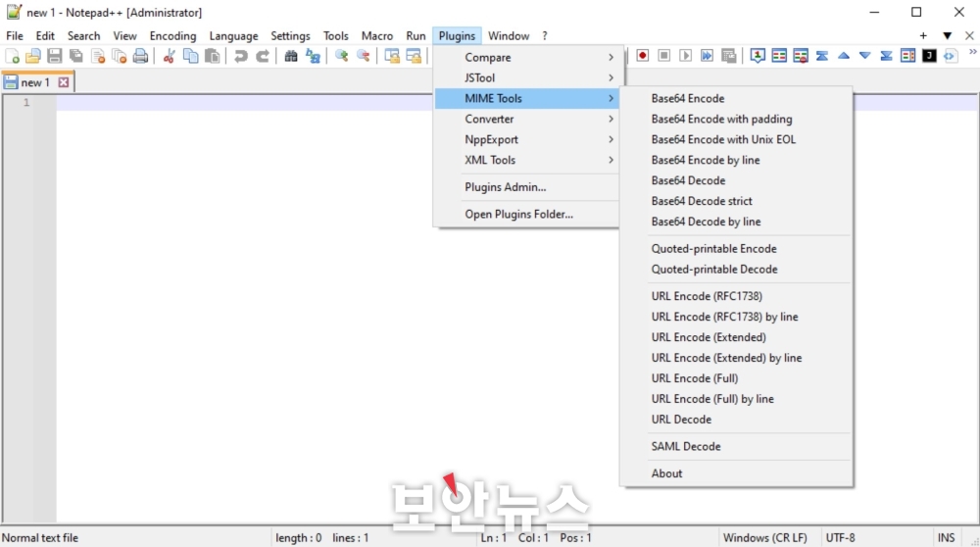
Task: Click the Copy icon in toolbar
Action: (191, 56)
